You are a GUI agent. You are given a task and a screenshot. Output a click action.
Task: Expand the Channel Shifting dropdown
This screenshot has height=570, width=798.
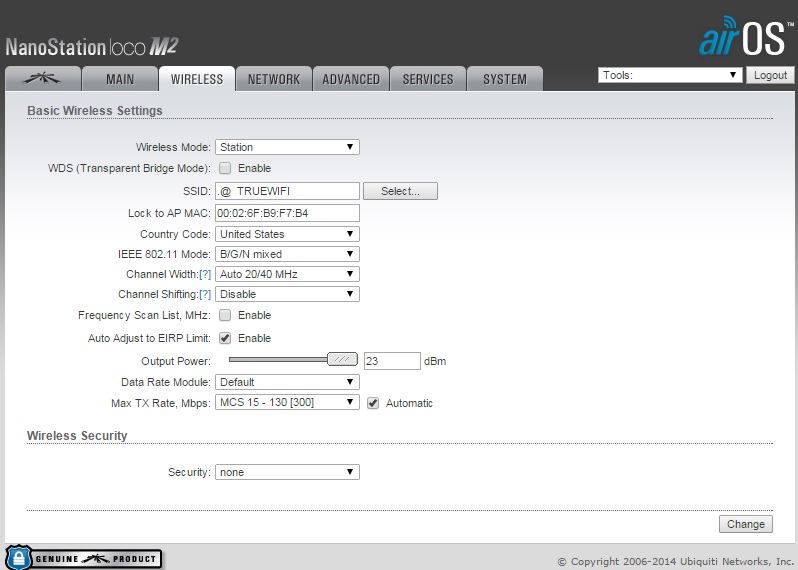coord(287,294)
